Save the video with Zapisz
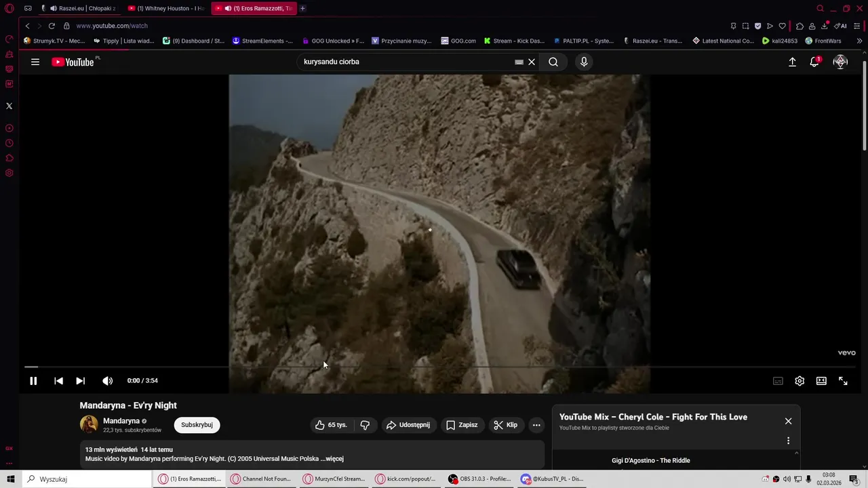868x488 pixels. tap(461, 425)
